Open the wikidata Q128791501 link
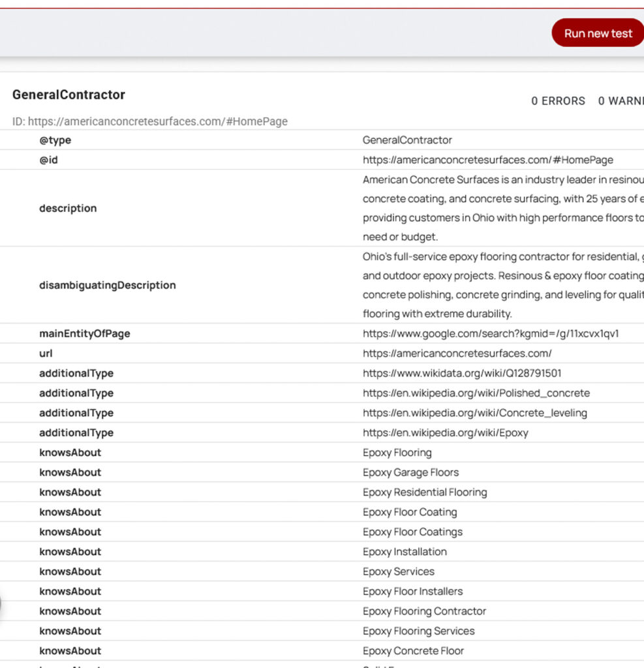The width and height of the screenshot is (644, 668). coord(462,373)
